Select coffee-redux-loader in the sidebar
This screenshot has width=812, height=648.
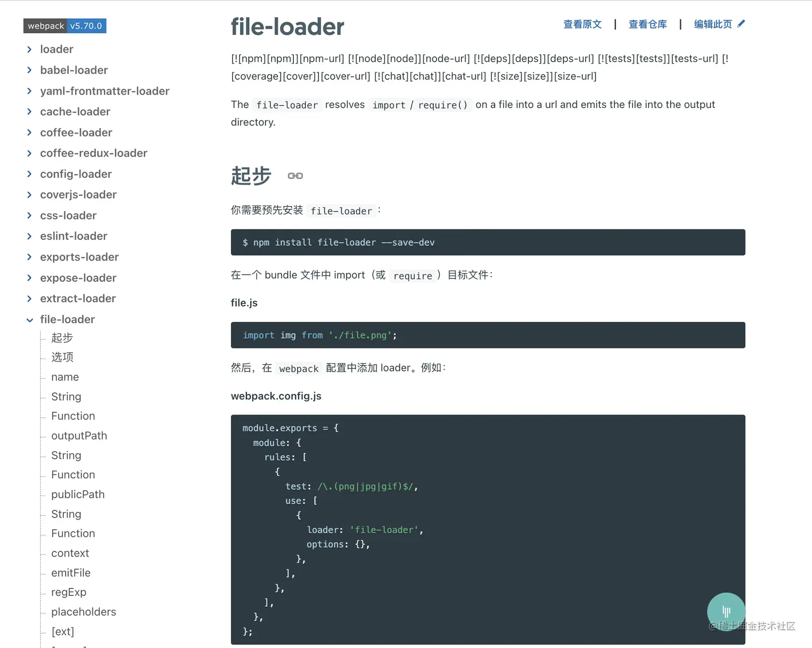94,154
